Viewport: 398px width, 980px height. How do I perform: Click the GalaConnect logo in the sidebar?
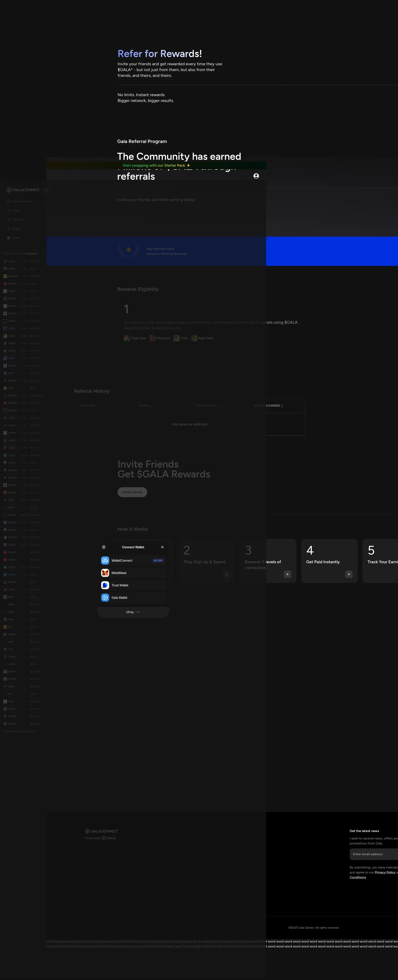(x=23, y=190)
